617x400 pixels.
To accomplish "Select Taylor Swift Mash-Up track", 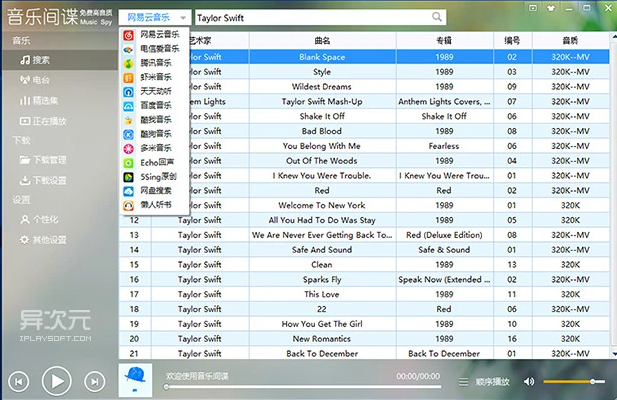I will [x=322, y=101].
